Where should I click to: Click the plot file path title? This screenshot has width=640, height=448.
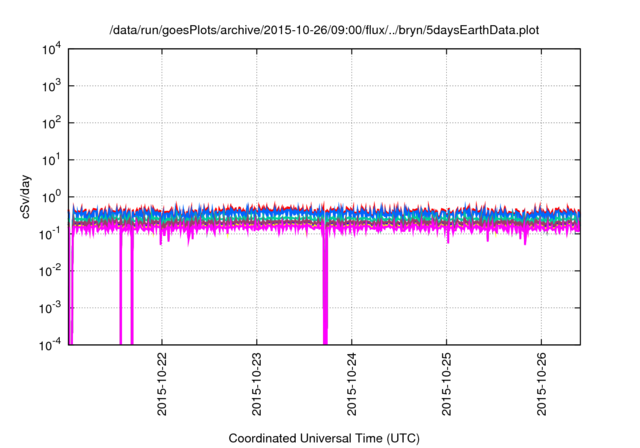(x=324, y=31)
